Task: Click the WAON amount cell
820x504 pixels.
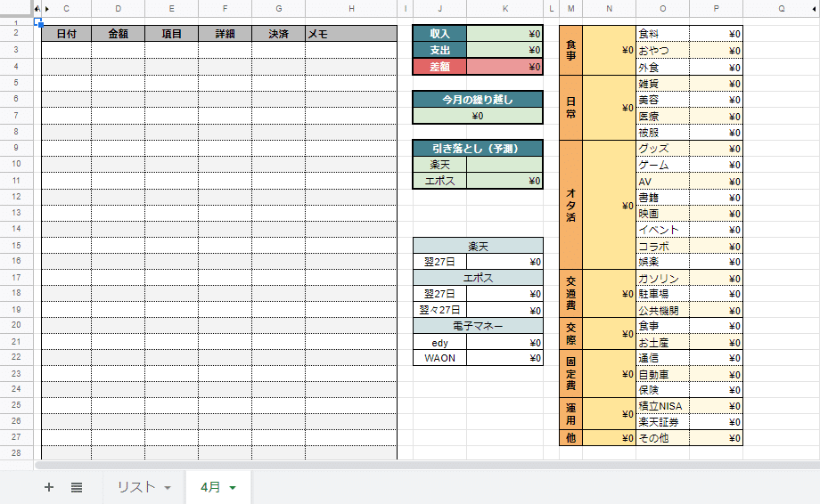Action: pos(504,358)
